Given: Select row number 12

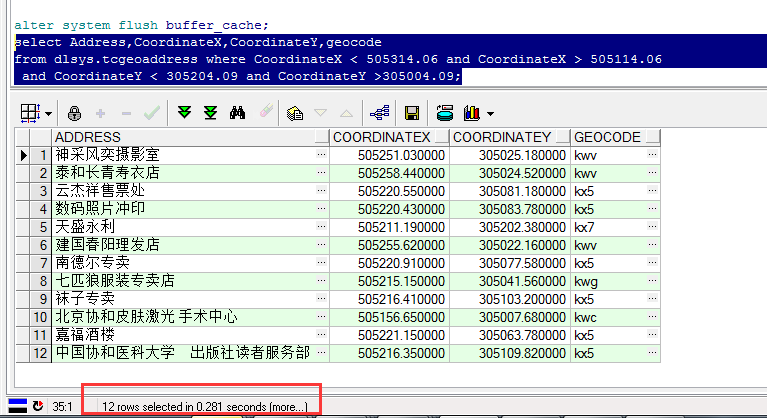Looking at the screenshot, I should [x=41, y=353].
